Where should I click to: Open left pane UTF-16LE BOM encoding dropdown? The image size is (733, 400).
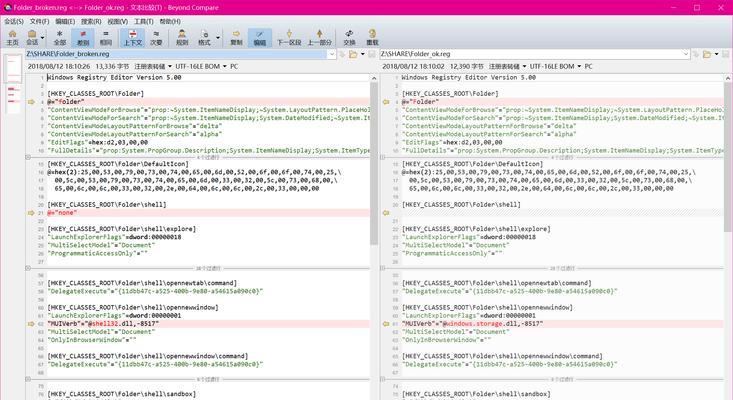coord(201,66)
